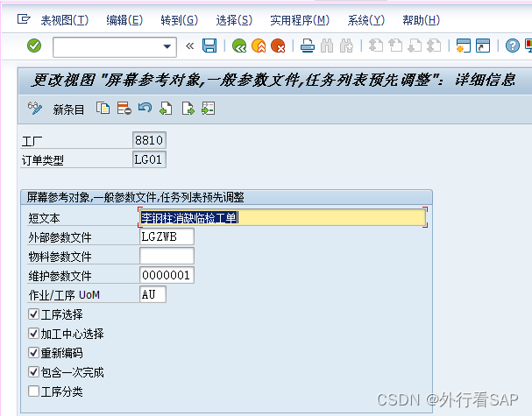532x416 pixels.
Task: Click the 作业/工序 UoM label
Action: click(64, 295)
